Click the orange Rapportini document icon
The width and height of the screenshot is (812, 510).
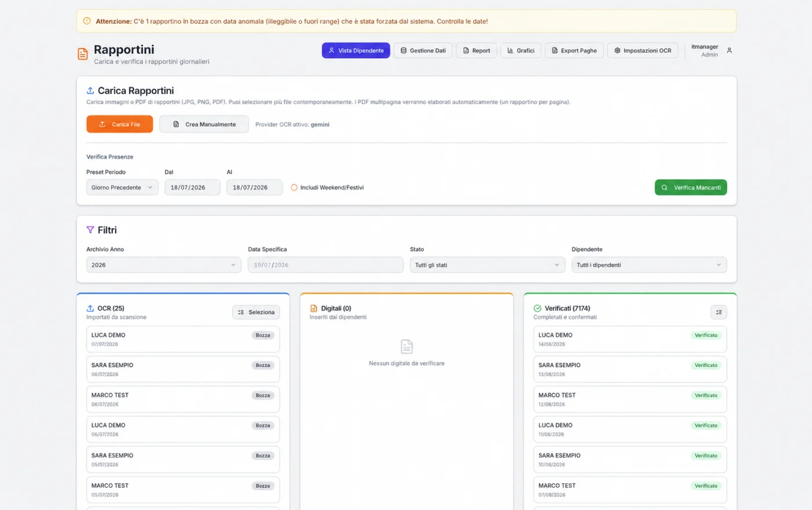point(83,54)
